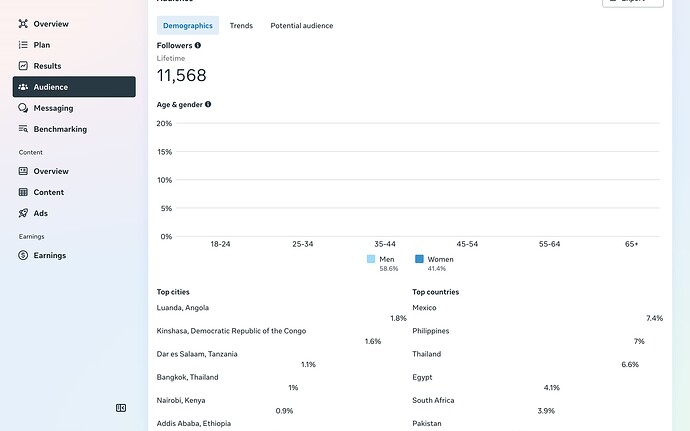Image resolution: width=690 pixels, height=431 pixels.
Task: Open the Earnings dollar icon
Action: 23,255
